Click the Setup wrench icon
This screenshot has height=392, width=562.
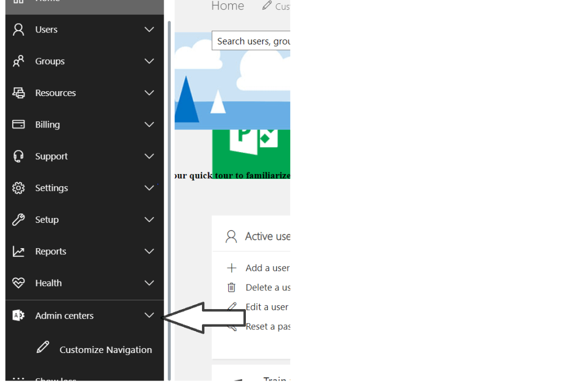click(x=19, y=220)
